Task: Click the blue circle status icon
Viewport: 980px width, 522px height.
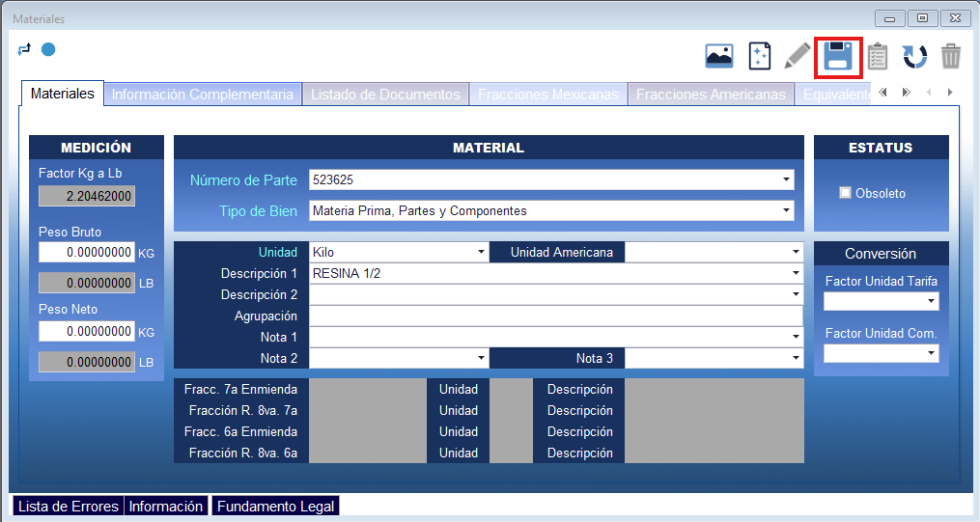Action: pos(47,49)
